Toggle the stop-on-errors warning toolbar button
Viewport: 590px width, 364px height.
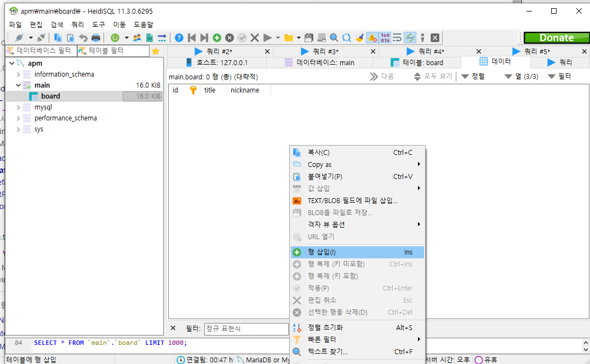tap(372, 38)
